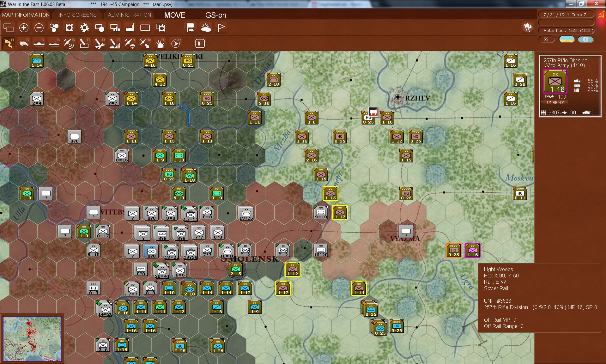606x364 pixels.
Task: Select the F7 airfield bombing mode icon
Action: pos(100,43)
